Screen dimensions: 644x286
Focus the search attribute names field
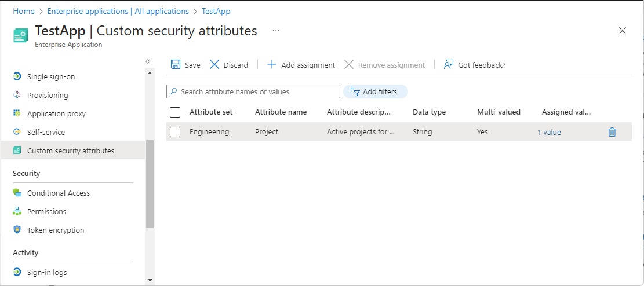coord(259,91)
